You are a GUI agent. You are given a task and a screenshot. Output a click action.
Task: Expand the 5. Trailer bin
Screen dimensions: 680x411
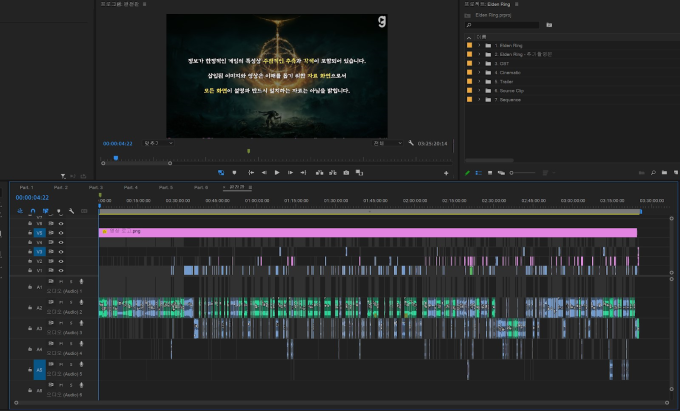(479, 82)
